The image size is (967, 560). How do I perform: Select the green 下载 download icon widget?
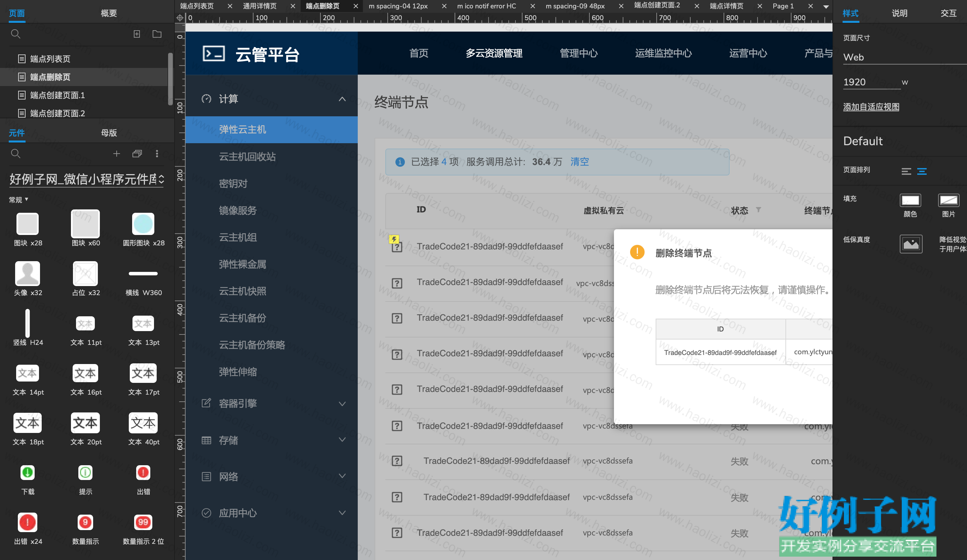[28, 473]
